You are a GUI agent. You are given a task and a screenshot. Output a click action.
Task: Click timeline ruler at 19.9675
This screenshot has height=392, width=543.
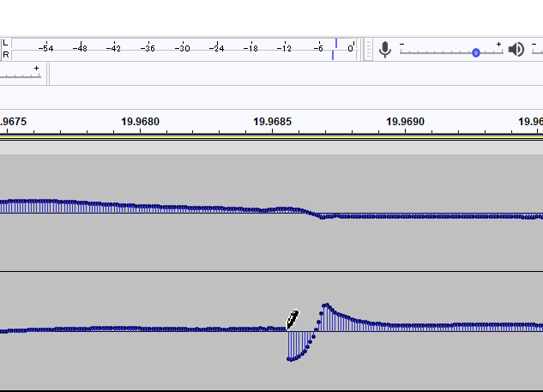(x=12, y=122)
